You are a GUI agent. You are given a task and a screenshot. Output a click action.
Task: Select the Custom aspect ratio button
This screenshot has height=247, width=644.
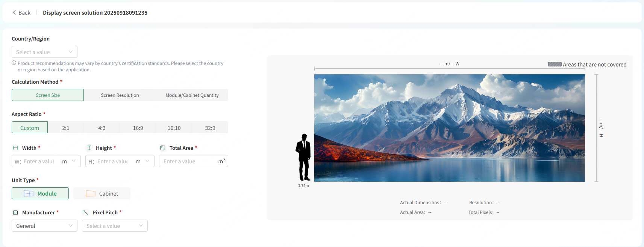[30, 128]
